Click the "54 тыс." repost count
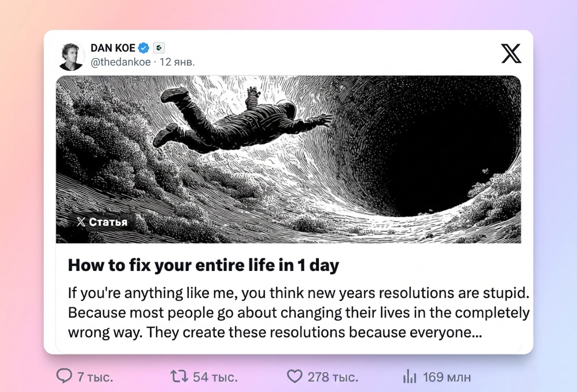 coord(215,377)
